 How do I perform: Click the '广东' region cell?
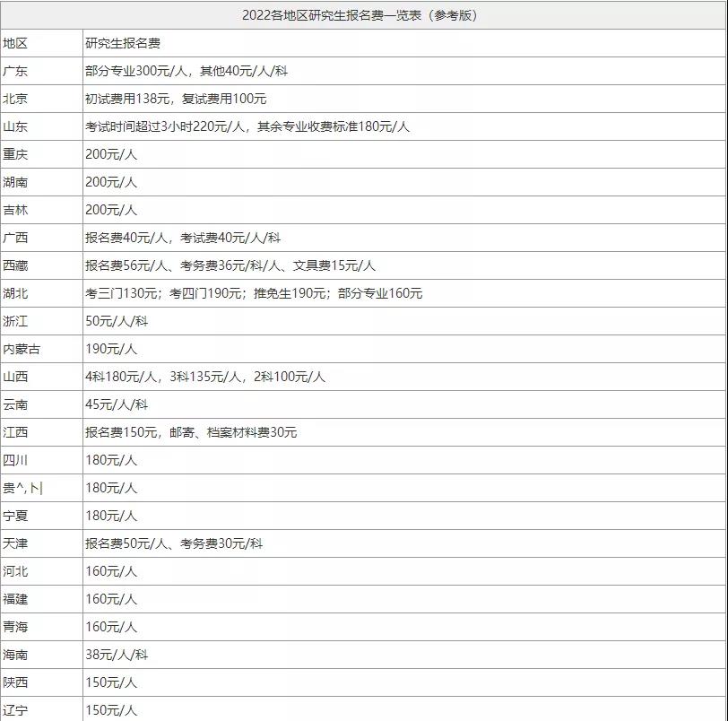14,71
